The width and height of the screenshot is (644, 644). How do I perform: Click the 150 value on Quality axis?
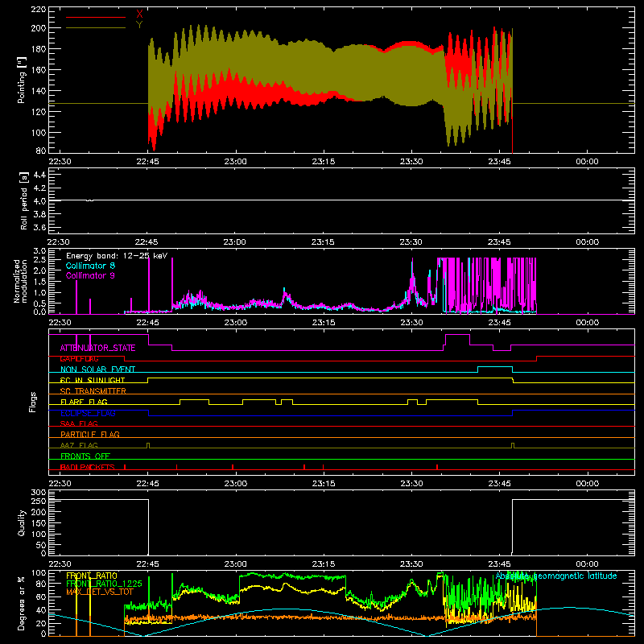pyautogui.click(x=39, y=523)
